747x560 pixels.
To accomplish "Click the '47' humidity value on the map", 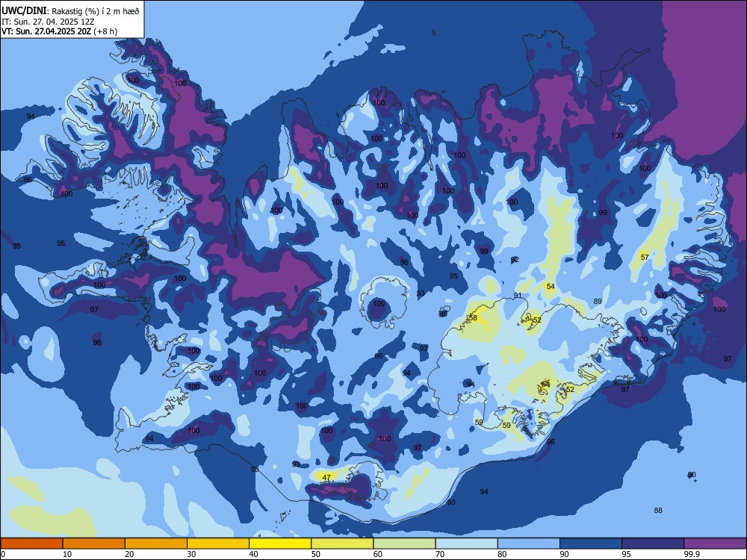I will [326, 477].
